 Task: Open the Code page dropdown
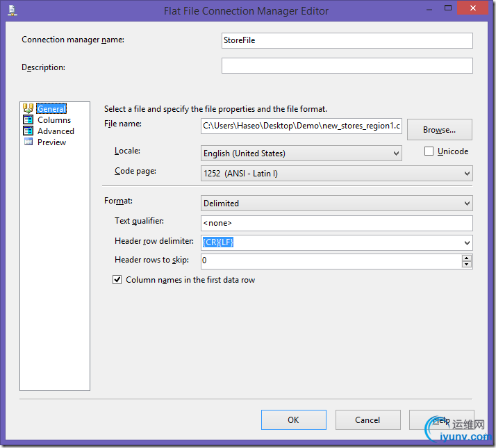(467, 174)
